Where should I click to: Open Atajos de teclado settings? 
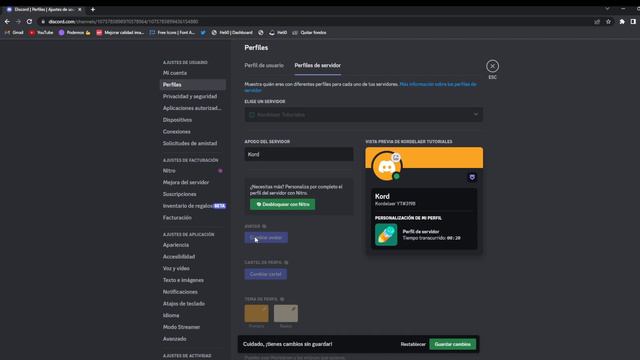pyautogui.click(x=193, y=304)
